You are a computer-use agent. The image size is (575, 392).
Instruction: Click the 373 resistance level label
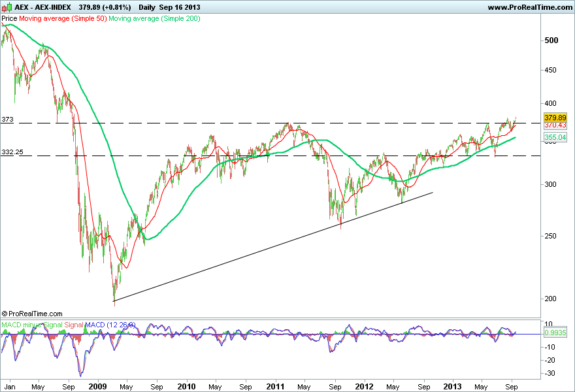coord(7,119)
